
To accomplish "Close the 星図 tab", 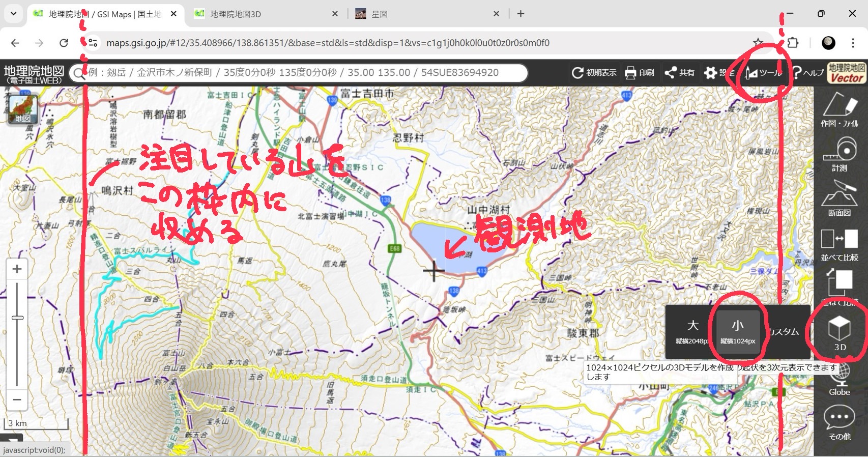I will click(x=497, y=14).
